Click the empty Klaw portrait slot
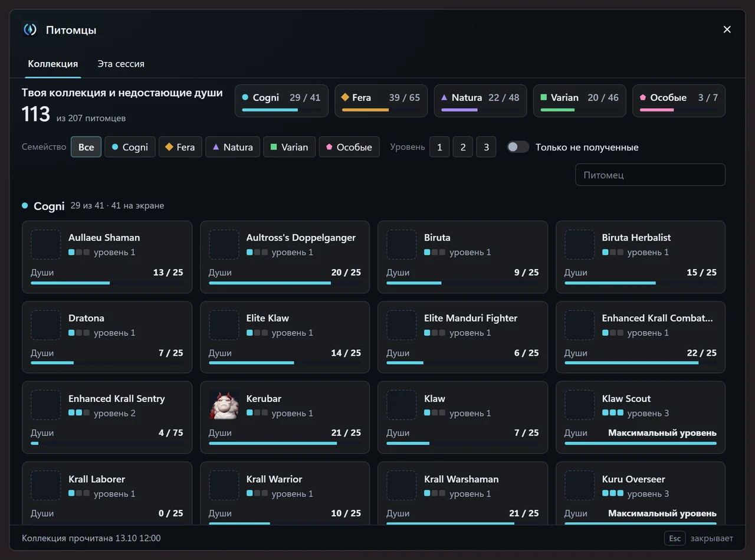Viewport: 755px width, 560px height. click(x=402, y=405)
